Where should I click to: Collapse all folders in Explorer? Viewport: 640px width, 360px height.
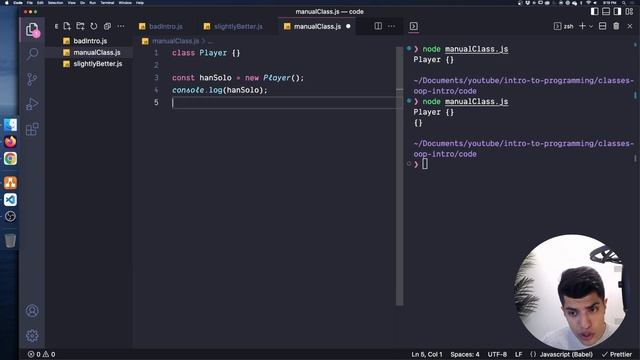(x=107, y=26)
